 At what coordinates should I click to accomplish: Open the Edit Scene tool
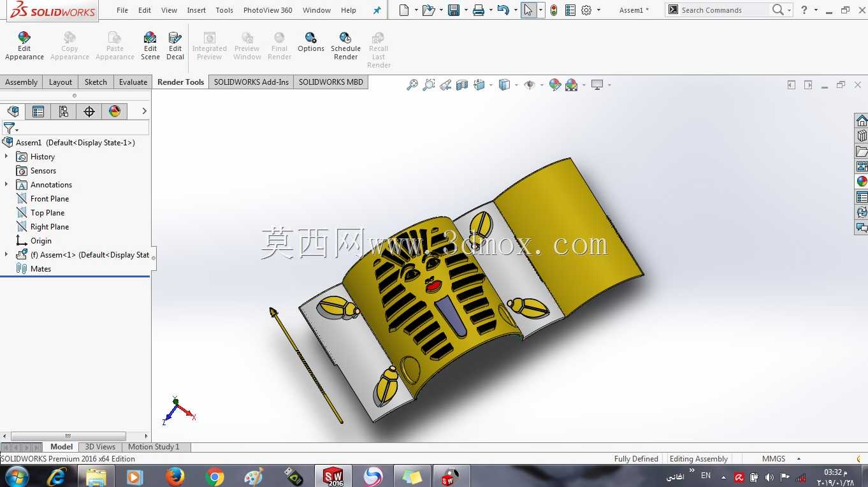[150, 46]
